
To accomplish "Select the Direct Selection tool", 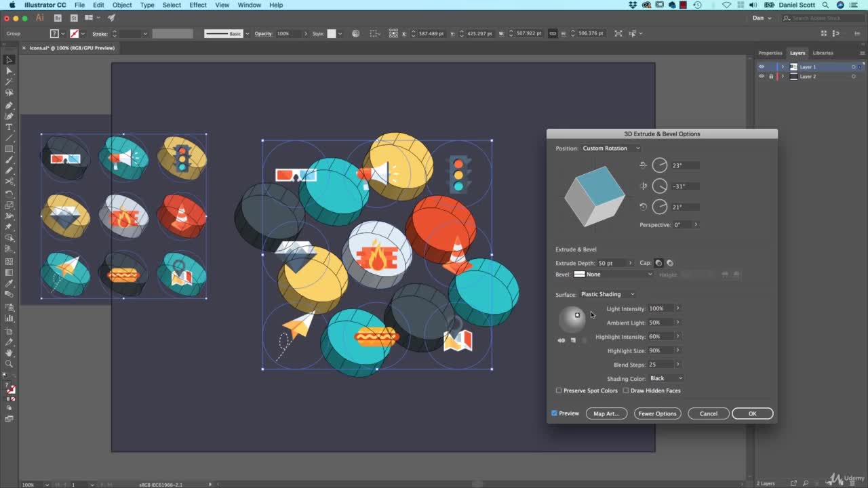I will (9, 70).
